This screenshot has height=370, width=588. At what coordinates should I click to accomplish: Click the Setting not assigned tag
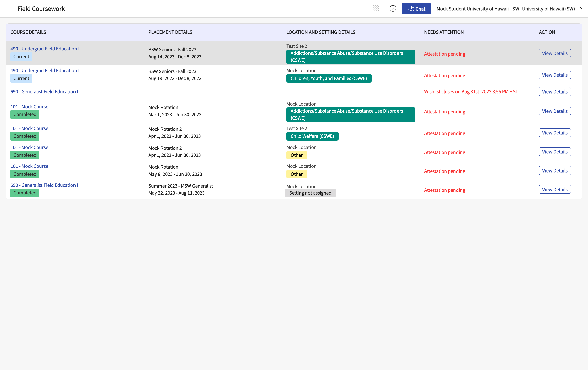[x=310, y=193]
